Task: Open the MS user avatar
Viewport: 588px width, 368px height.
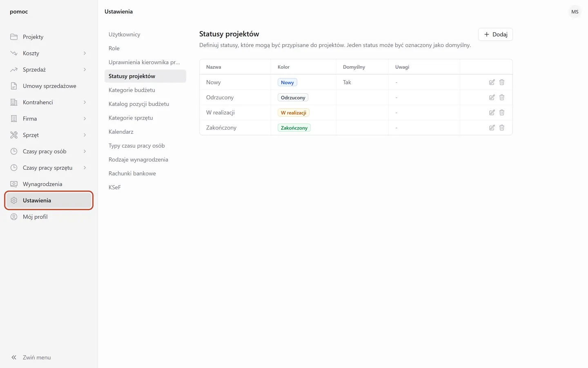Action: click(x=575, y=12)
